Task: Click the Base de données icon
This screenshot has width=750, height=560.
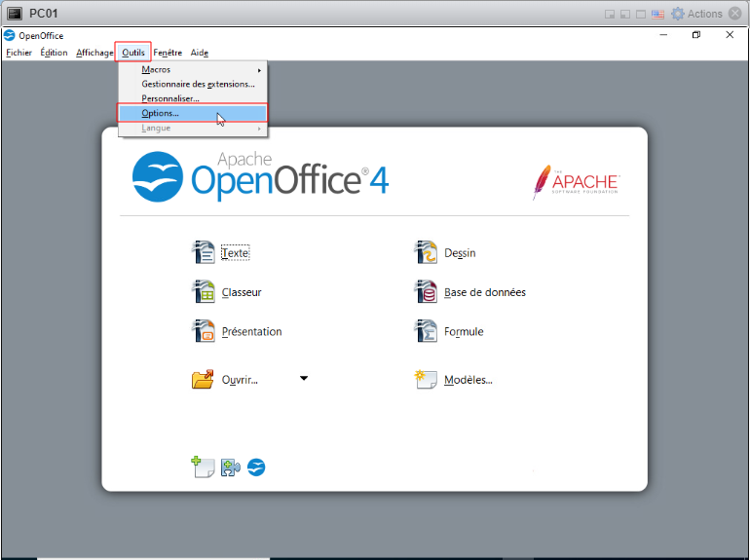Action: 426,291
